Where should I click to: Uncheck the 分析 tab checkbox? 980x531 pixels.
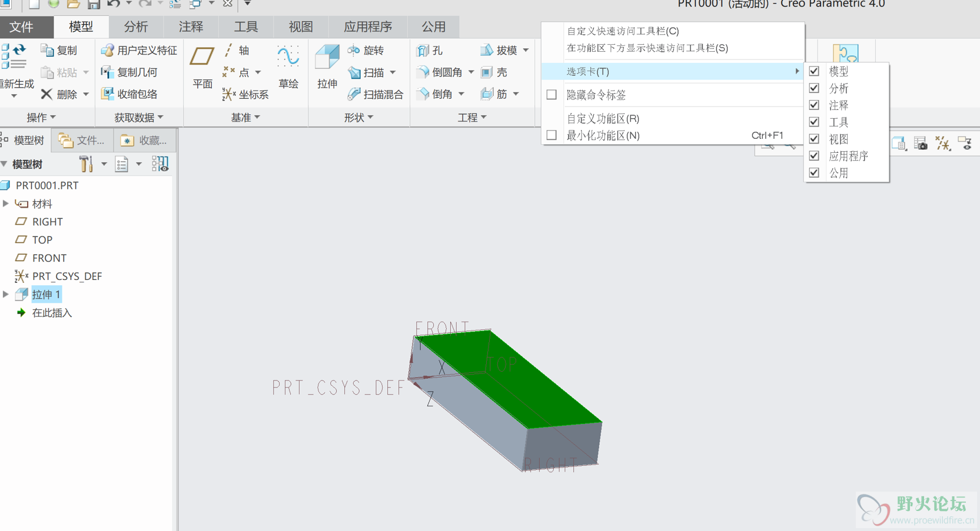click(x=814, y=88)
